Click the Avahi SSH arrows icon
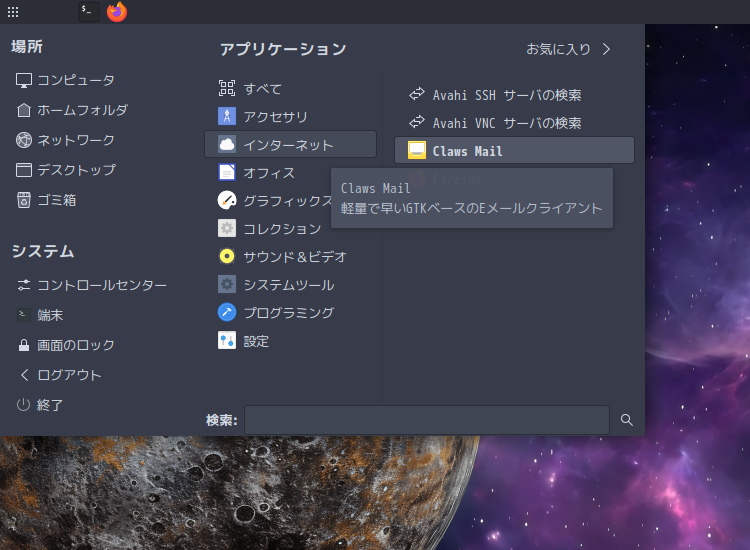Image resolution: width=750 pixels, height=550 pixels. point(417,94)
